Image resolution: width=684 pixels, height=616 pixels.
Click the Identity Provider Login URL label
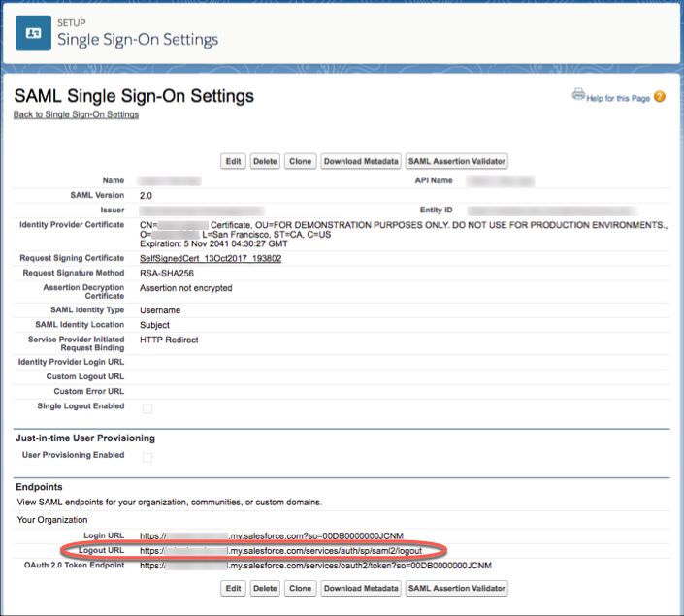tap(71, 362)
